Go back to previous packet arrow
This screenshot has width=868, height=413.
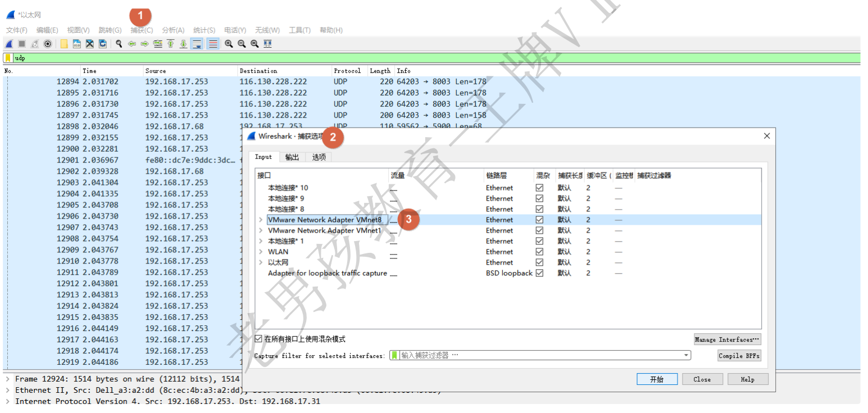click(132, 44)
